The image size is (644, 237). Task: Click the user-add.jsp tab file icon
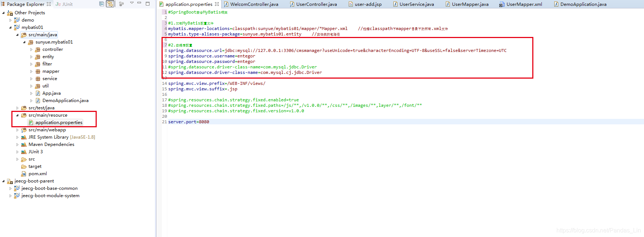(x=351, y=4)
